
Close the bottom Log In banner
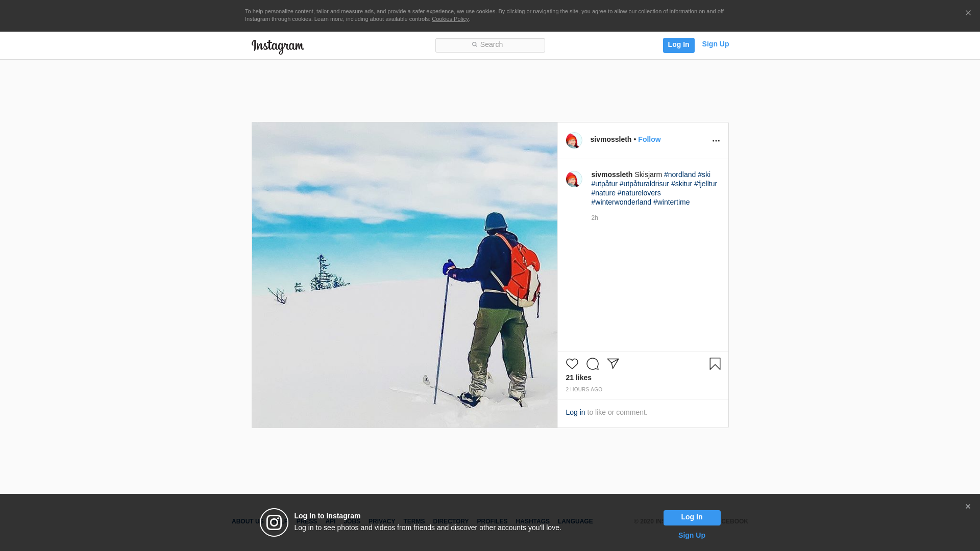coord(968,507)
